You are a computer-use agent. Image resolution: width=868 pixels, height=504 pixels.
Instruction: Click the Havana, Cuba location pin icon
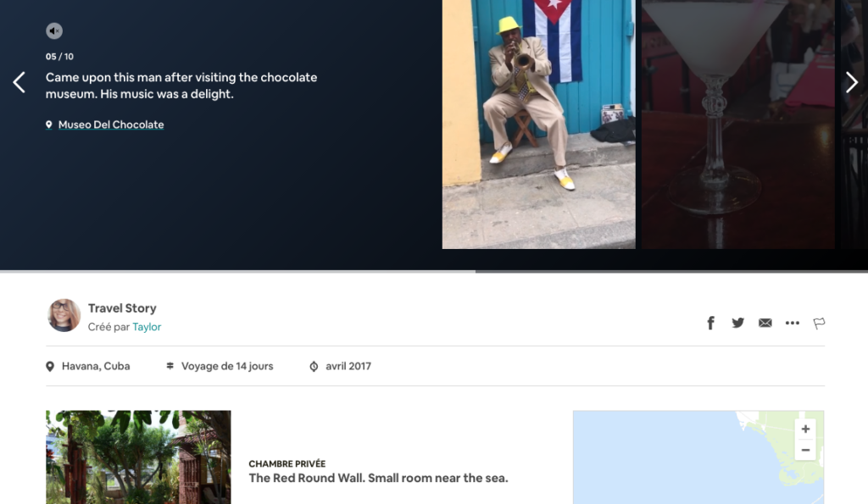(x=50, y=366)
